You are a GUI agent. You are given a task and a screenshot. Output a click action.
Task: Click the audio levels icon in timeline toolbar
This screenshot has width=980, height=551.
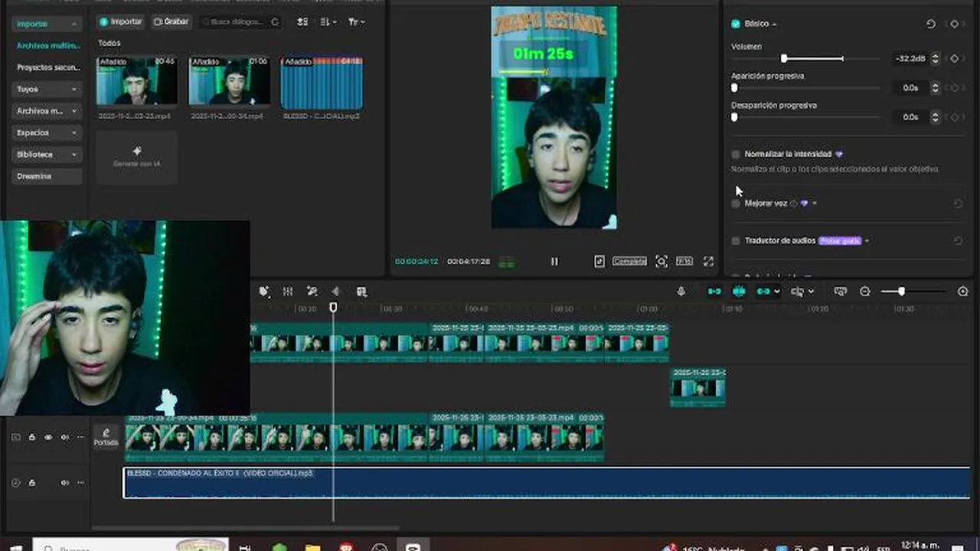tap(288, 292)
